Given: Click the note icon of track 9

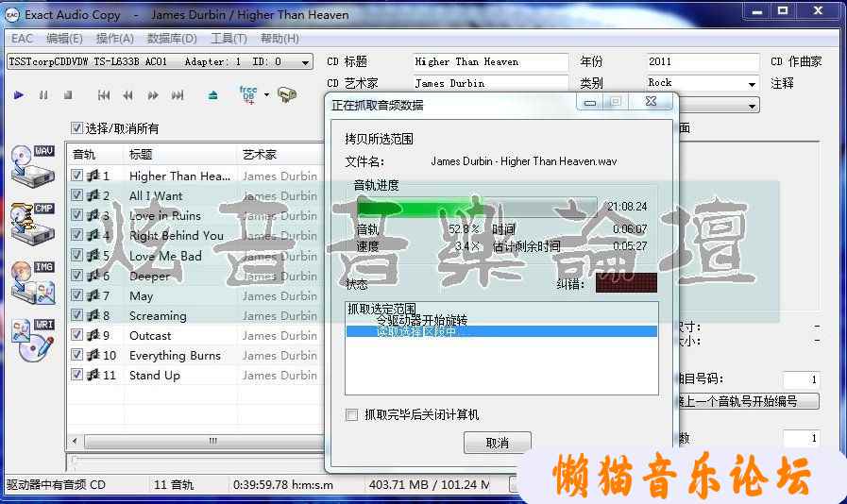Looking at the screenshot, I should pyautogui.click(x=93, y=335).
